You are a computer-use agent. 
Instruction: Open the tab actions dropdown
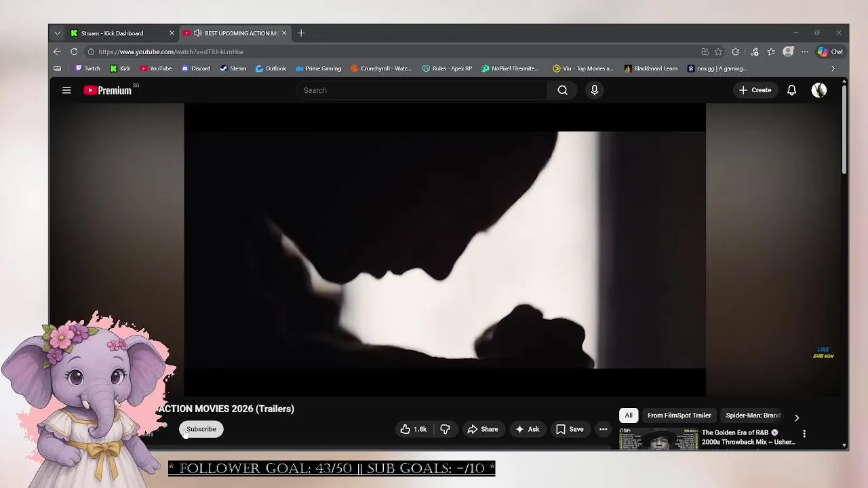tap(57, 33)
